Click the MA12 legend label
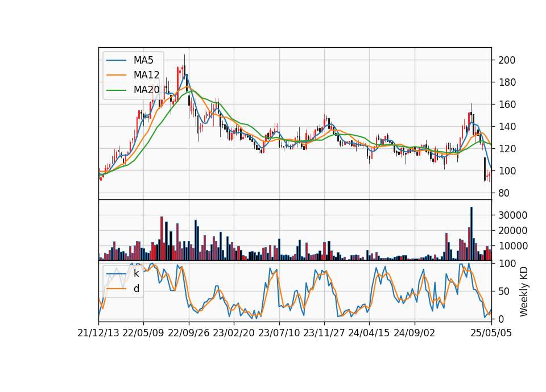Image resolution: width=546 pixels, height=392 pixels. 146,75
